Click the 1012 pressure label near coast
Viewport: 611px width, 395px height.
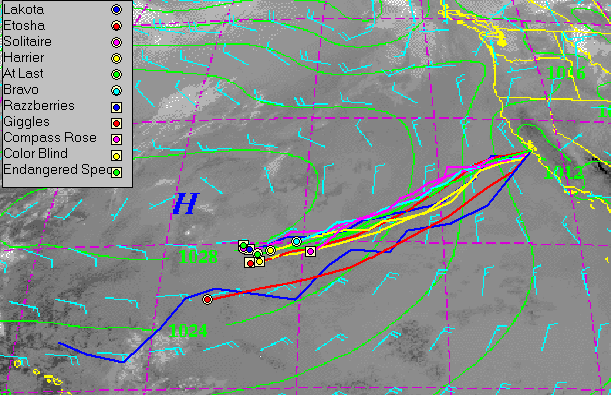pyautogui.click(x=564, y=173)
